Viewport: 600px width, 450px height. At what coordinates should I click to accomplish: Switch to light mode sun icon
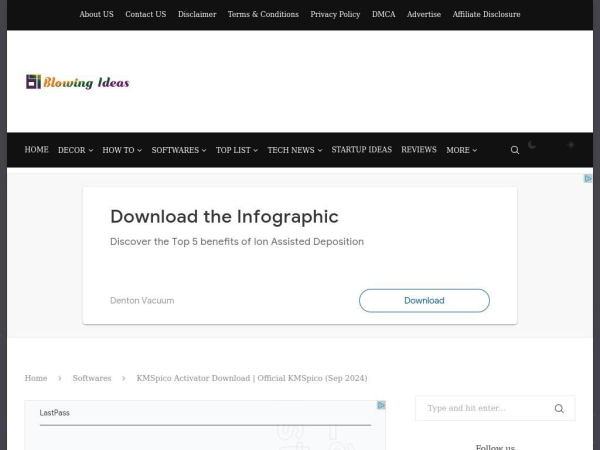point(571,145)
